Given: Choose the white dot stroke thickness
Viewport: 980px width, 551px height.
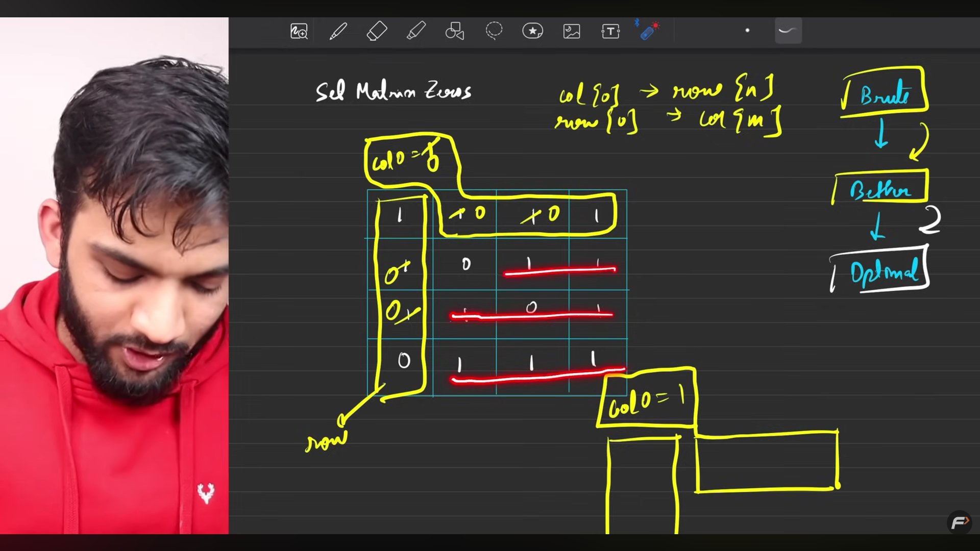Looking at the screenshot, I should point(747,31).
